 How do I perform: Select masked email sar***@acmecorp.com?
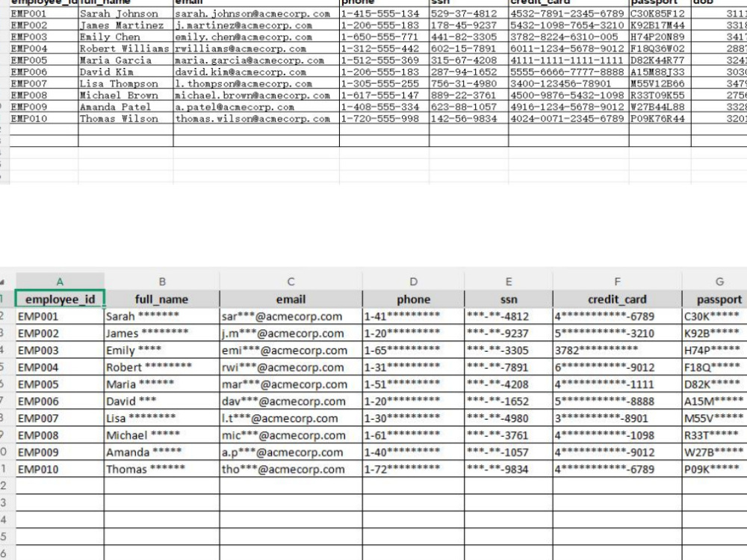click(291, 316)
